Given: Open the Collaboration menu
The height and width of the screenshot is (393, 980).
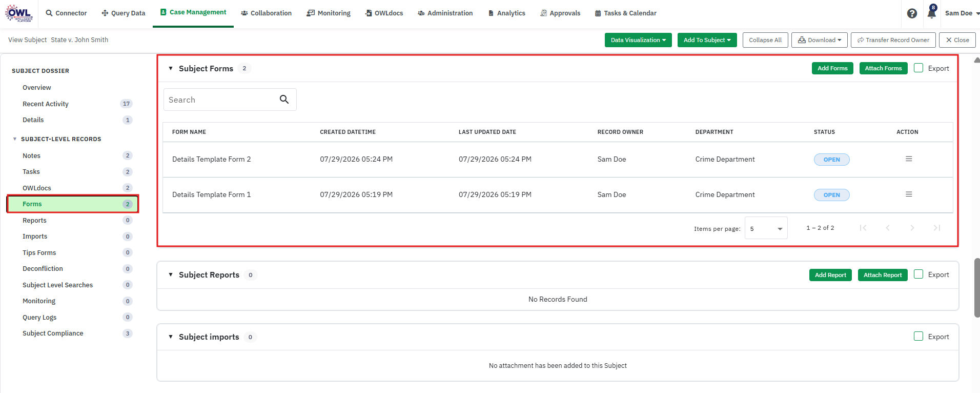Looking at the screenshot, I should [x=267, y=13].
